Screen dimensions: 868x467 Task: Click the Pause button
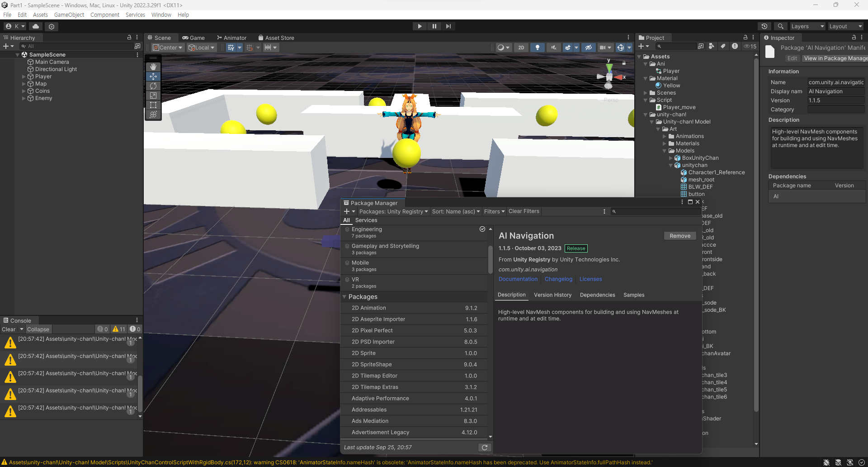click(434, 26)
